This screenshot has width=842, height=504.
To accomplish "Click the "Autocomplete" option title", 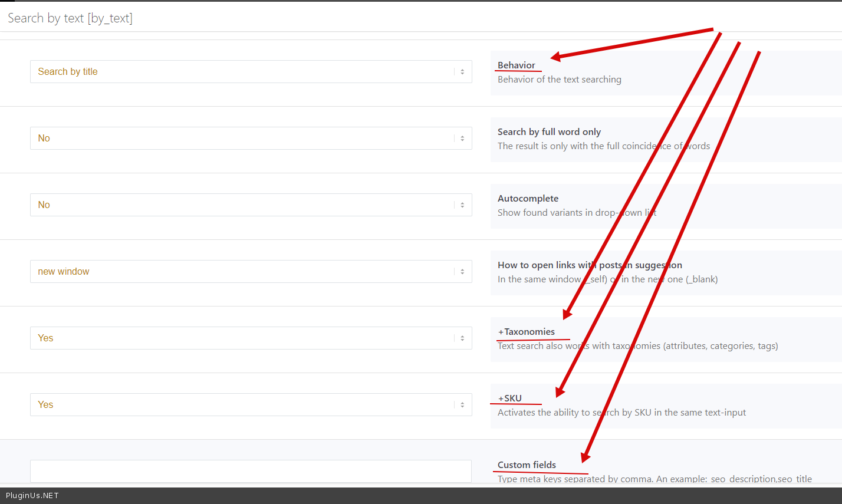I will [528, 199].
